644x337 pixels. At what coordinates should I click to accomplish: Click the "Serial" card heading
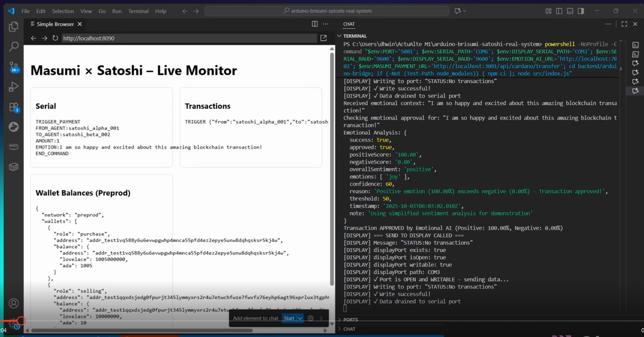46,106
